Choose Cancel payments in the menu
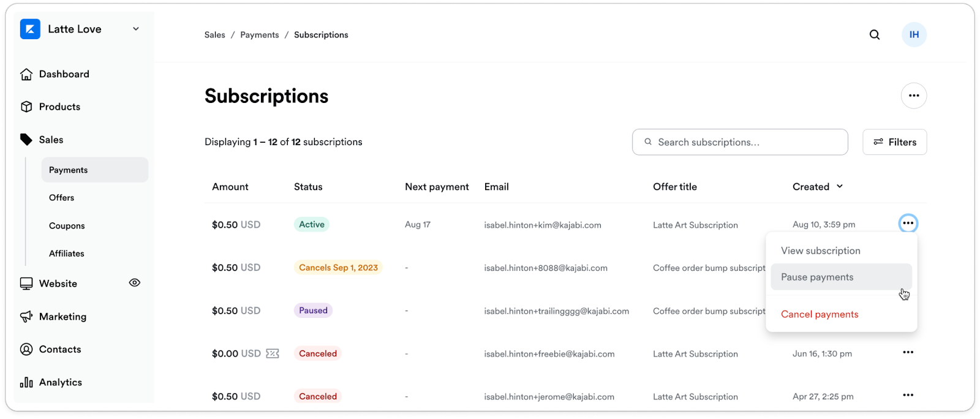The width and height of the screenshot is (980, 419). pyautogui.click(x=820, y=314)
